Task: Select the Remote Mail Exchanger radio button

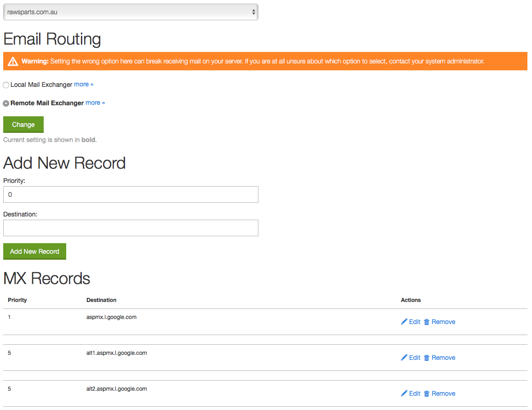Action: [6, 103]
